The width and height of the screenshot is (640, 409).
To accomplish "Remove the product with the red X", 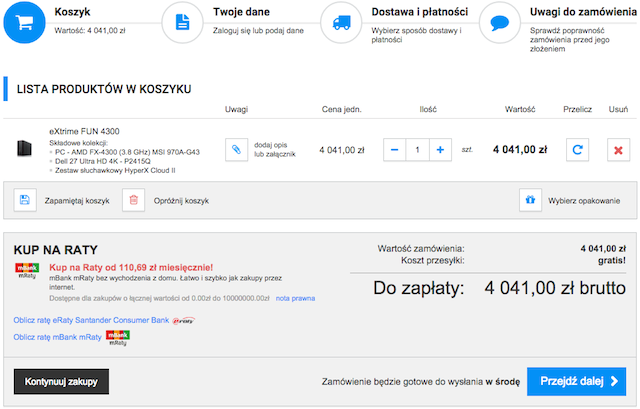I will coord(618,150).
